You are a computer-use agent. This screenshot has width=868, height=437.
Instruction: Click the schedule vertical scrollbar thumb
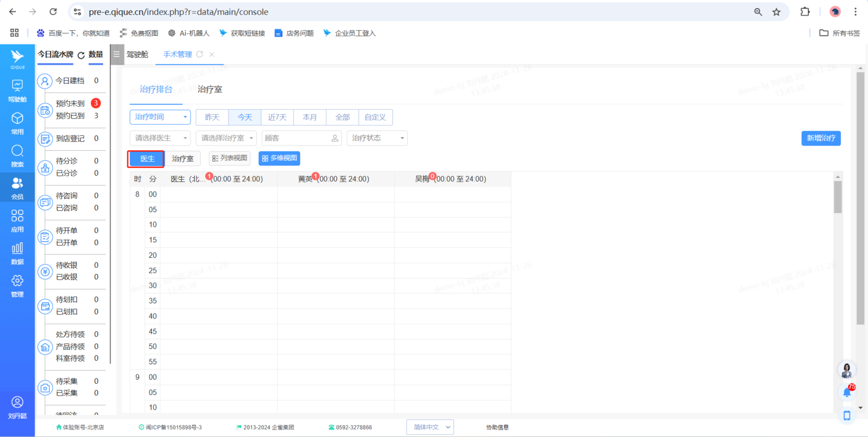coord(837,197)
